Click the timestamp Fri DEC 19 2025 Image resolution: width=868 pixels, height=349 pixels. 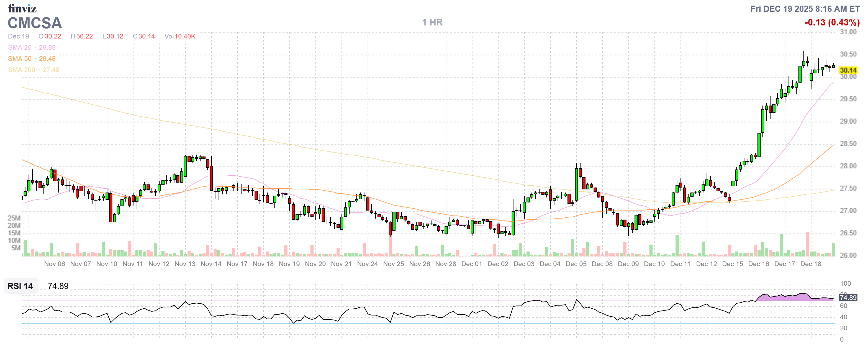pyautogui.click(x=805, y=9)
